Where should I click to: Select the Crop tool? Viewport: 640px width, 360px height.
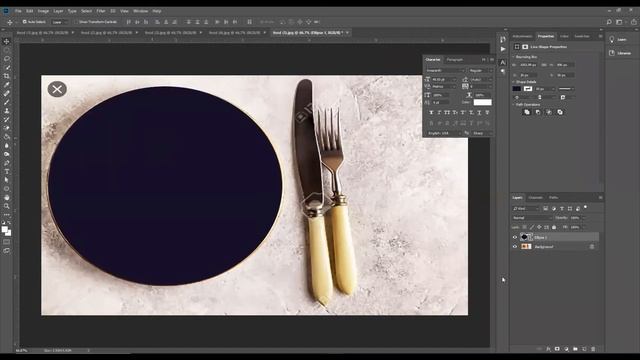(7, 76)
